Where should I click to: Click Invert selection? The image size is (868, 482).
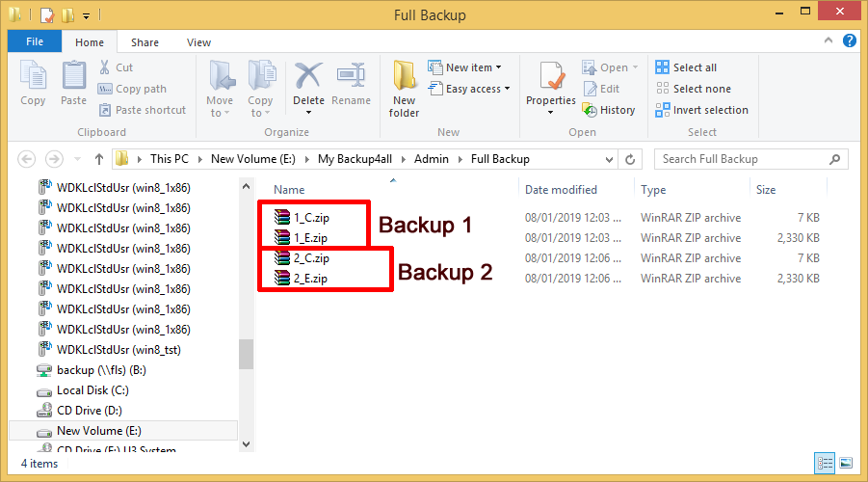click(702, 110)
